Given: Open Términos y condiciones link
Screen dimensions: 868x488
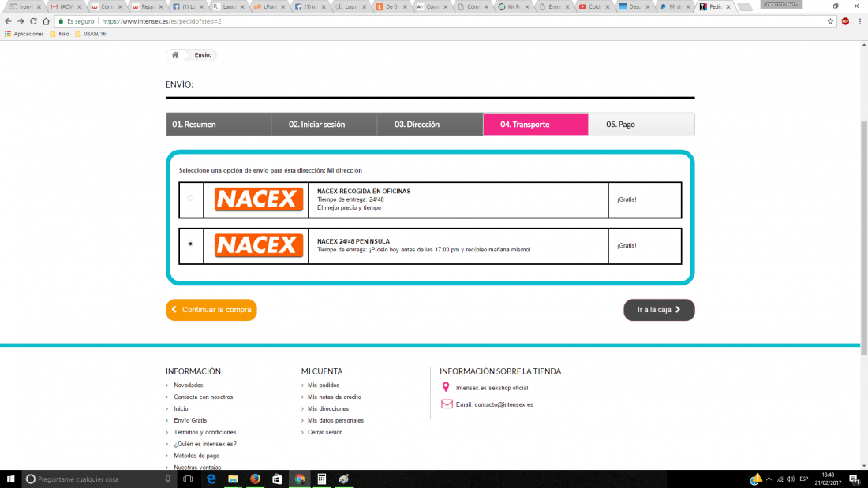Looking at the screenshot, I should (x=205, y=432).
